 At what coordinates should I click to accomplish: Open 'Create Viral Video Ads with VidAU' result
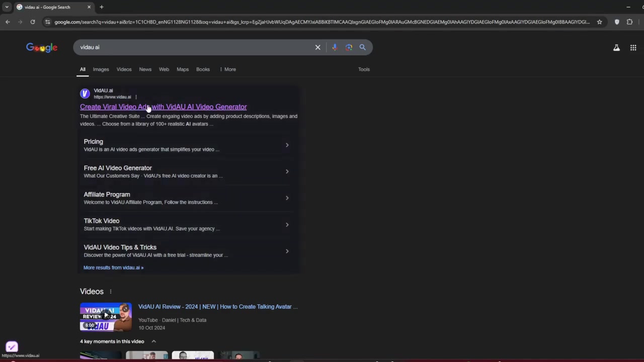(x=164, y=107)
